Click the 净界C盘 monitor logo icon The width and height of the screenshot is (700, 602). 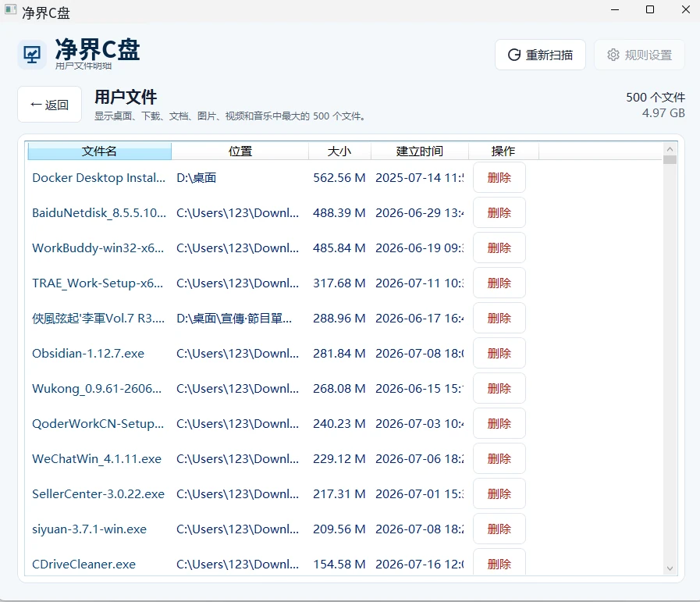click(32, 55)
